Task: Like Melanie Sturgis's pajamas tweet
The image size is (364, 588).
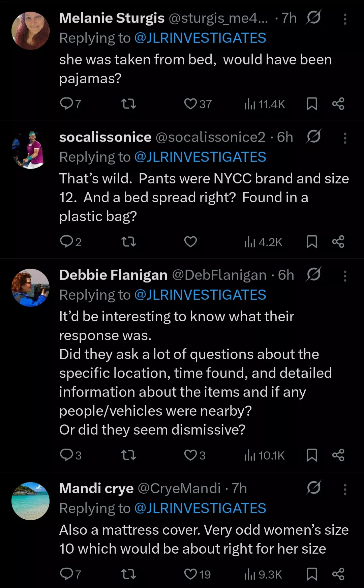Action: 191,104
